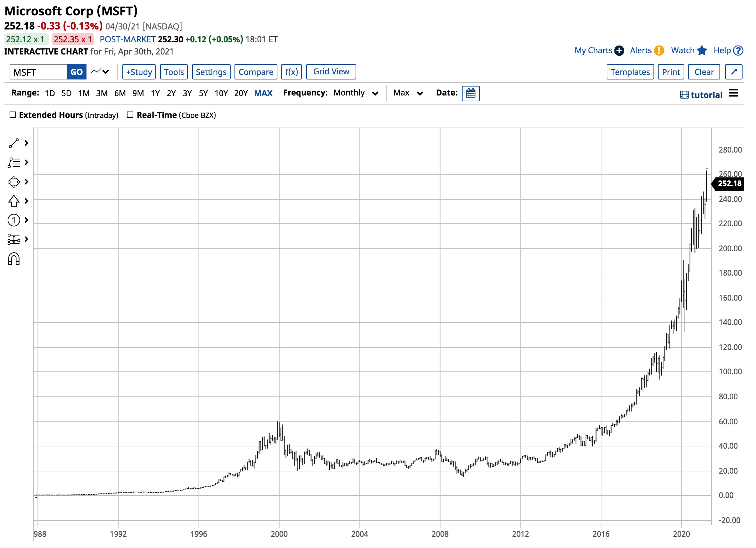This screenshot has height=548, width=756.
Task: Select the price measurement tool
Action: point(14,240)
